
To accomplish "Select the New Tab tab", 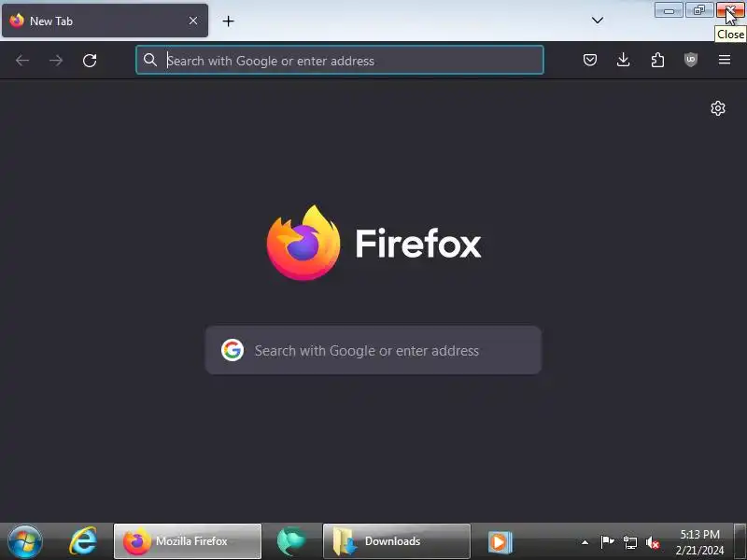I will tap(105, 21).
